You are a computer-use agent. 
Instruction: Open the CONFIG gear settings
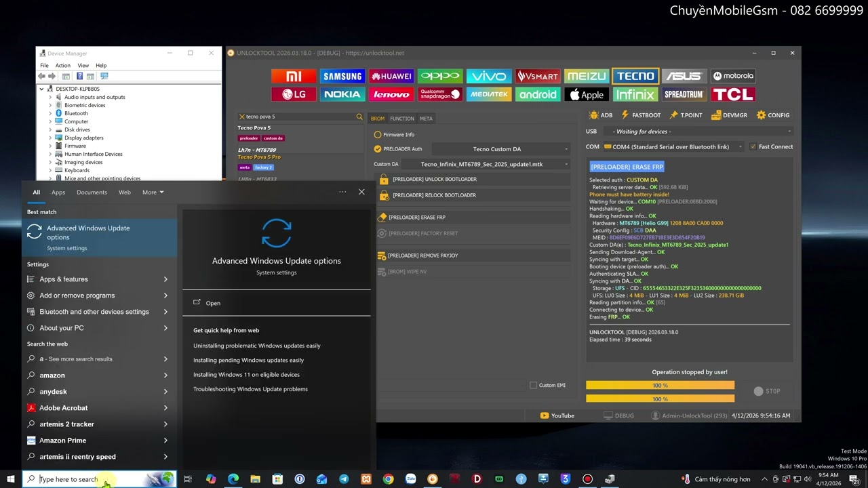tap(773, 115)
